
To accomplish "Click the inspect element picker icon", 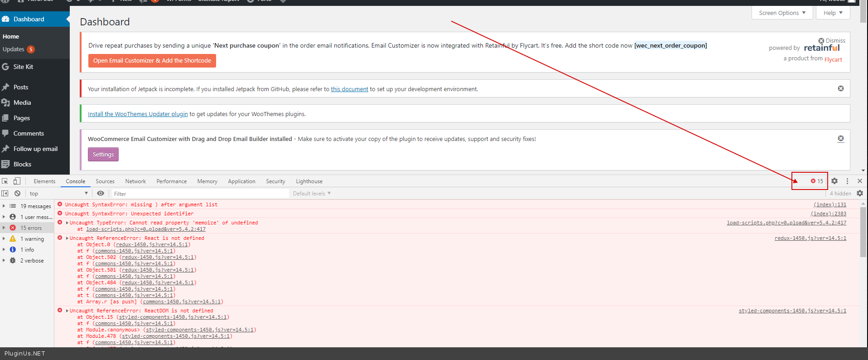I will point(5,181).
